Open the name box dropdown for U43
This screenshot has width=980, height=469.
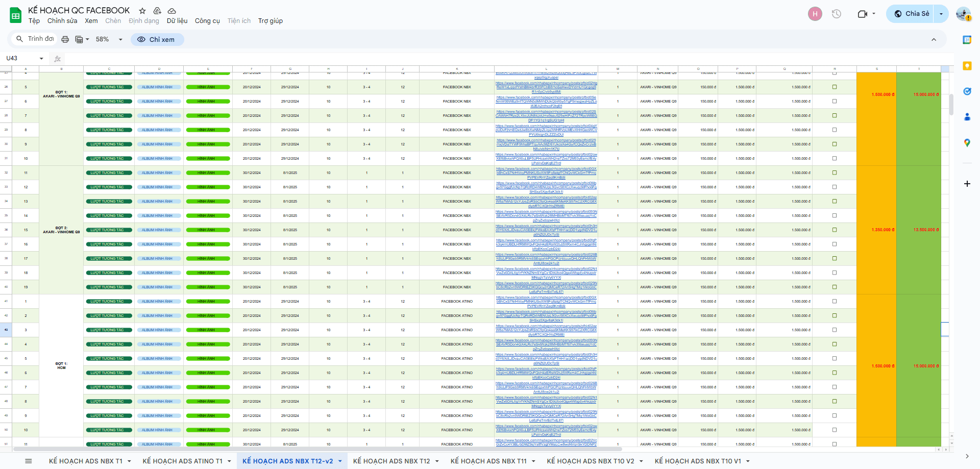click(41, 59)
